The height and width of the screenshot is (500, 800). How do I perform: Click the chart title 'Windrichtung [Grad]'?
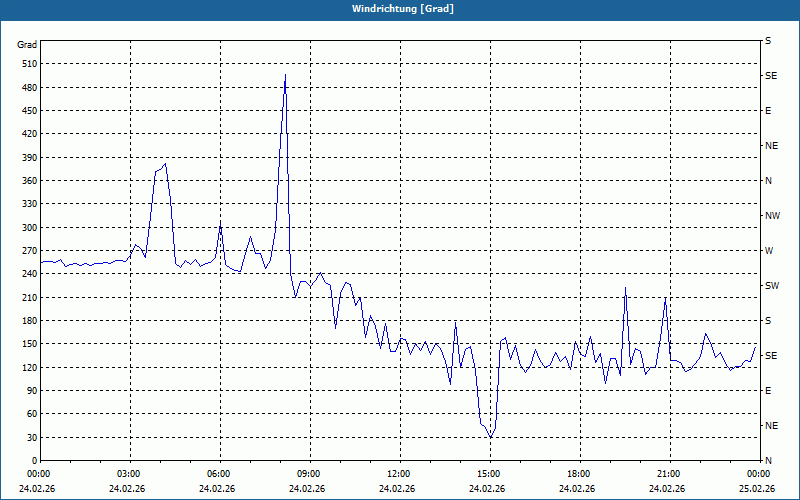(403, 9)
